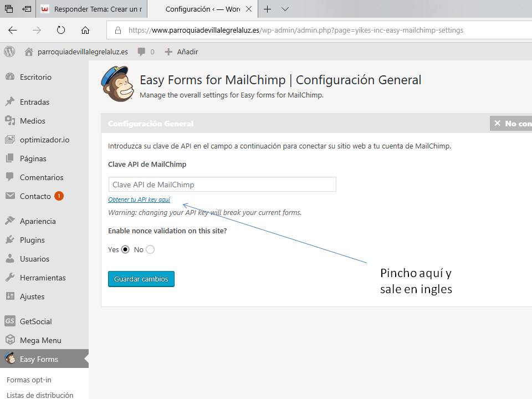Click the Herramientas wrench icon
This screenshot has width=532, height=399.
(x=10, y=277)
